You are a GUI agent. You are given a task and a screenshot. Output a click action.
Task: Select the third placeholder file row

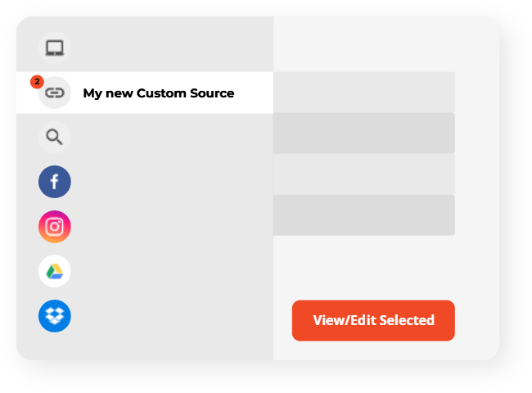(x=364, y=174)
